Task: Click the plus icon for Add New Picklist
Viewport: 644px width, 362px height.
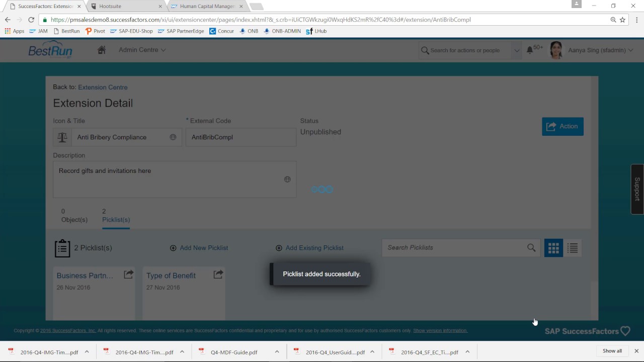Action: tap(173, 248)
